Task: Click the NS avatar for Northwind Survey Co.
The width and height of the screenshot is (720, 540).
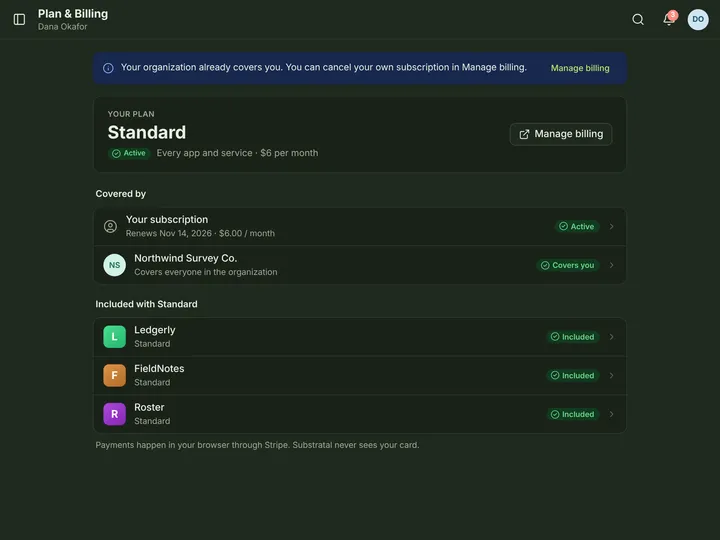Action: [x=114, y=265]
